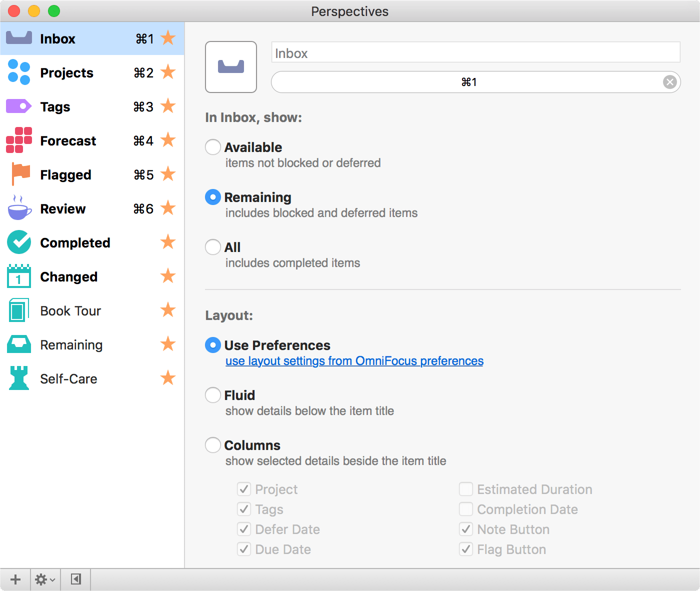Select Use Preferences layout option

[x=213, y=345]
